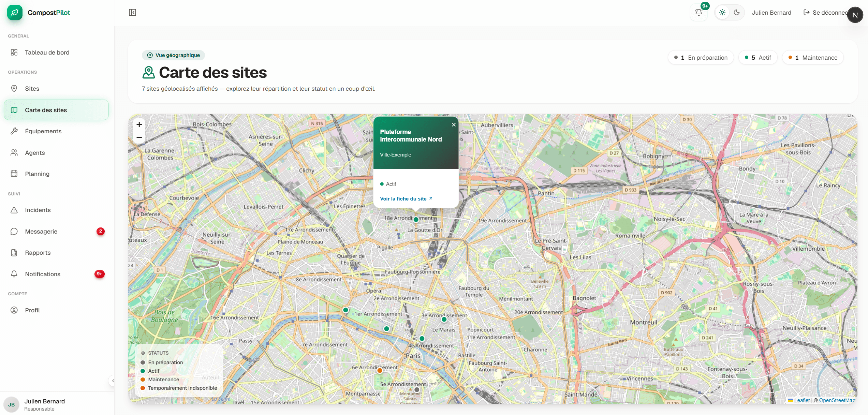
Task: Collapse sidebar with the edge chevron
Action: click(x=112, y=381)
